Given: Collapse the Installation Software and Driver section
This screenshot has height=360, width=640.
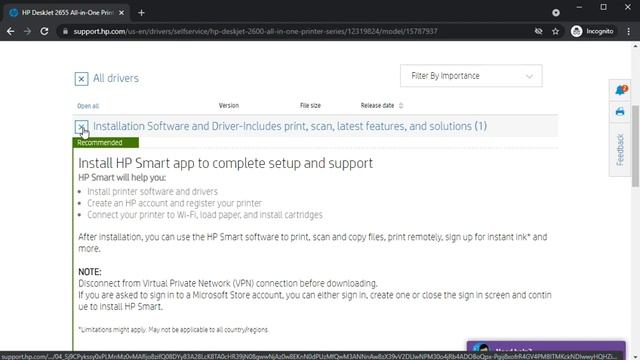Looking at the screenshot, I should [81, 127].
